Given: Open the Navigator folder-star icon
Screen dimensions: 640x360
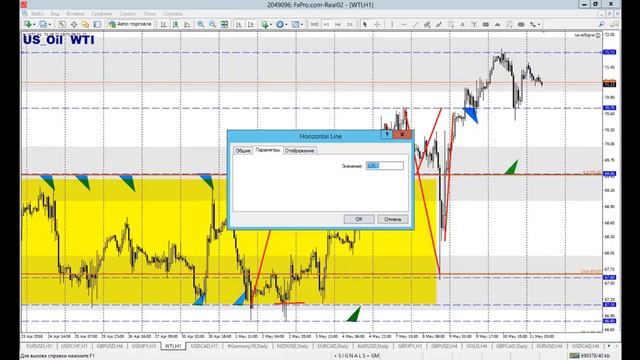Looking at the screenshot, I should point(85,24).
